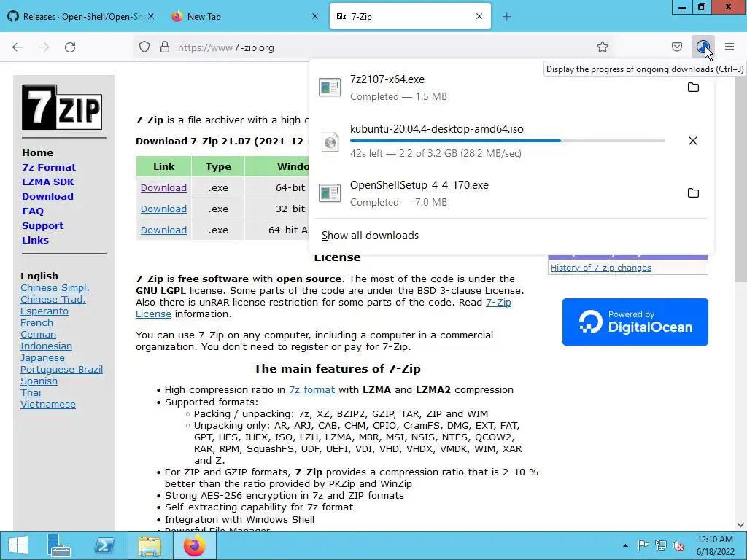Go to LZMA SDK in the sidebar
The width and height of the screenshot is (747, 560).
coord(48,182)
